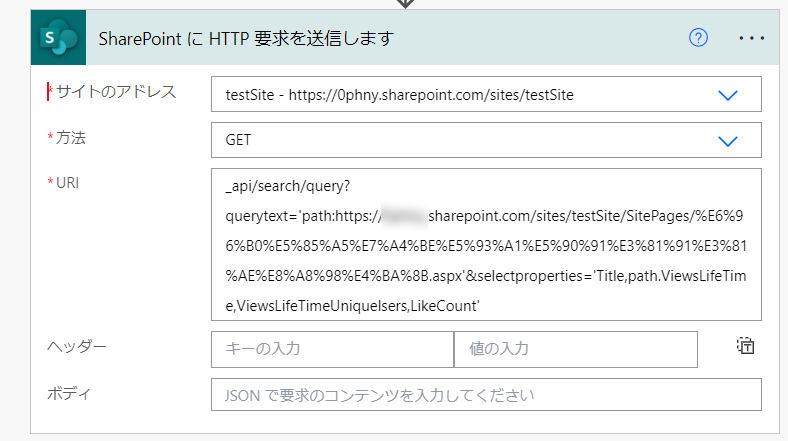Focus the header value input (値の入力)

[576, 349]
